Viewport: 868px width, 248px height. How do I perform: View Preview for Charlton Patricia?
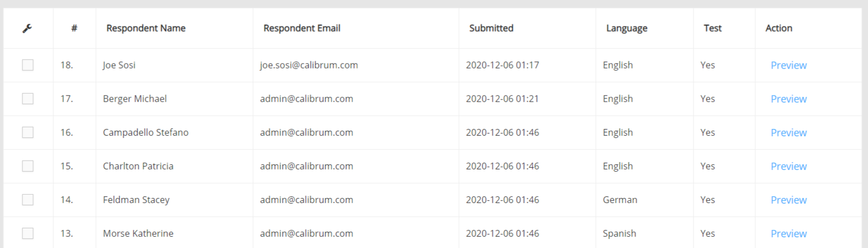788,166
